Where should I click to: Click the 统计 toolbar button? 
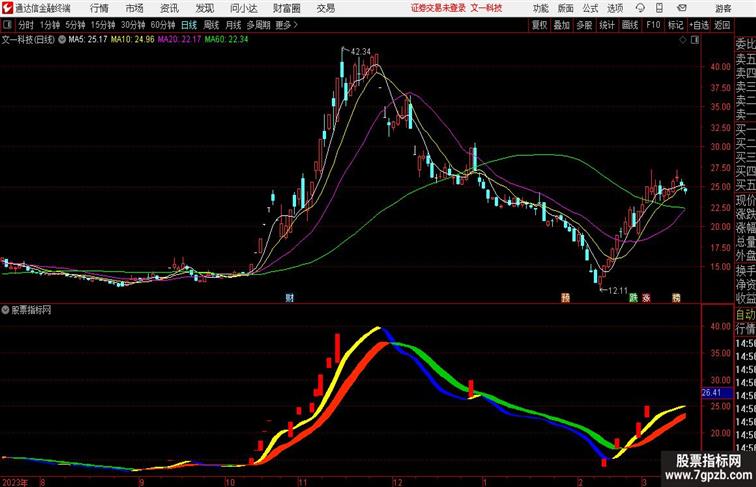coord(607,25)
